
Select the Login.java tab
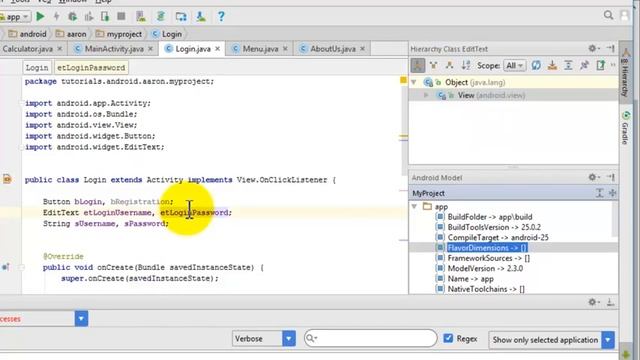(x=193, y=49)
